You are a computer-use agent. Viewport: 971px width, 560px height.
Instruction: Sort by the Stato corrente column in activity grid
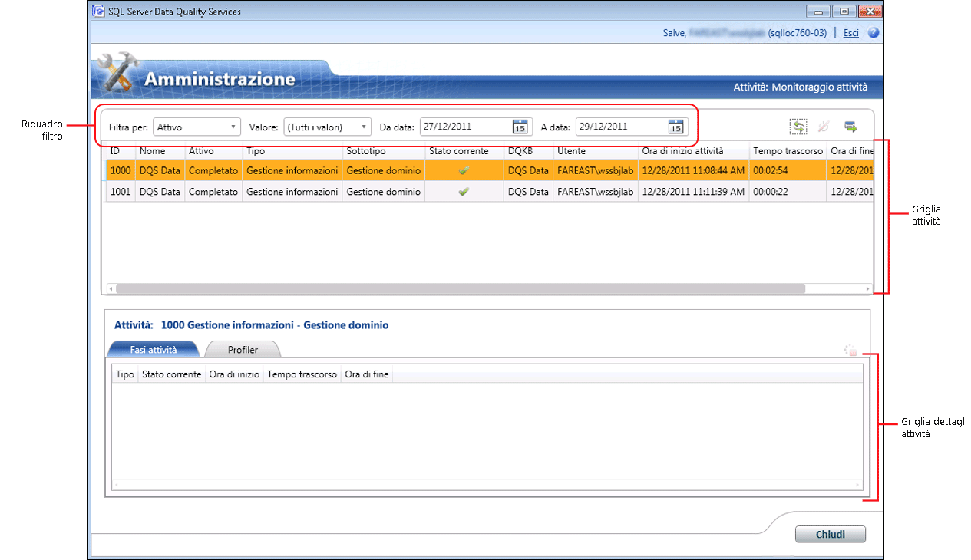pos(464,151)
